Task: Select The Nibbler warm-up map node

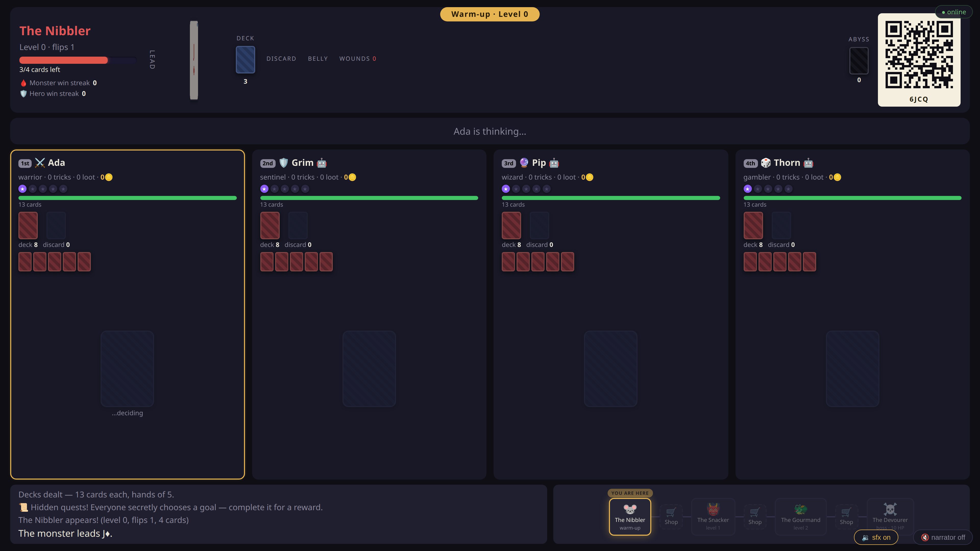Action: pos(630,516)
